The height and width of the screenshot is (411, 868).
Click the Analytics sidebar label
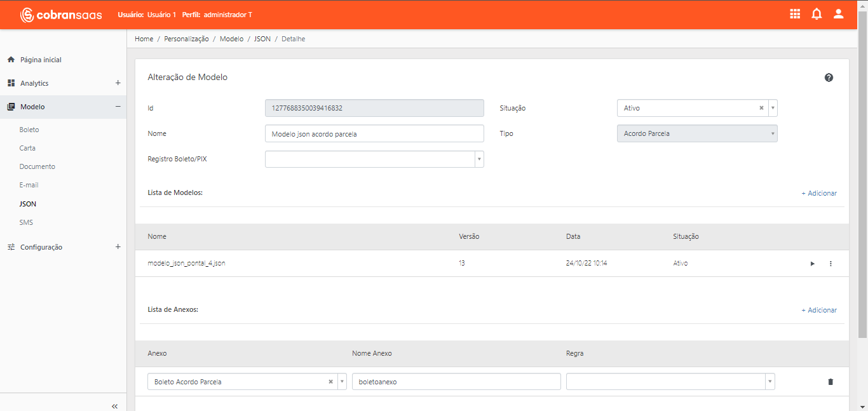pos(34,83)
